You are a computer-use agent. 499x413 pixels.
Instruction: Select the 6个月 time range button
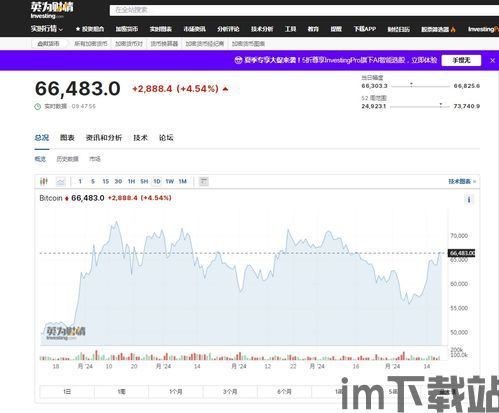click(284, 392)
